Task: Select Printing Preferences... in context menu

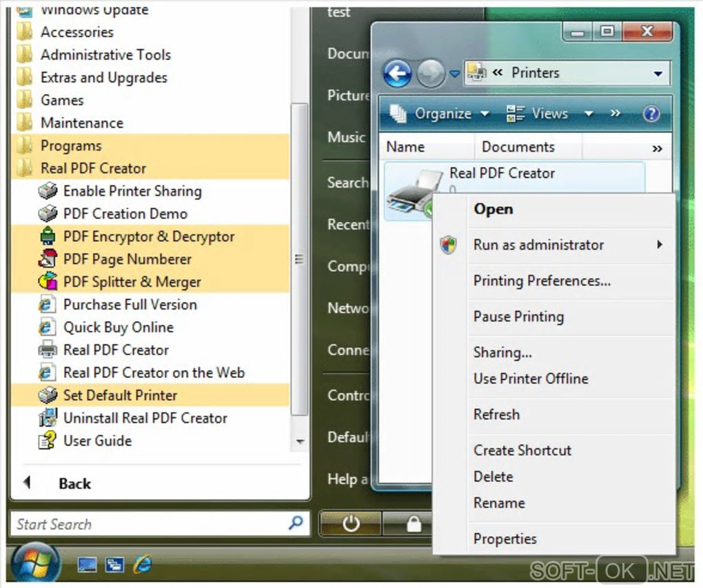Action: click(542, 281)
